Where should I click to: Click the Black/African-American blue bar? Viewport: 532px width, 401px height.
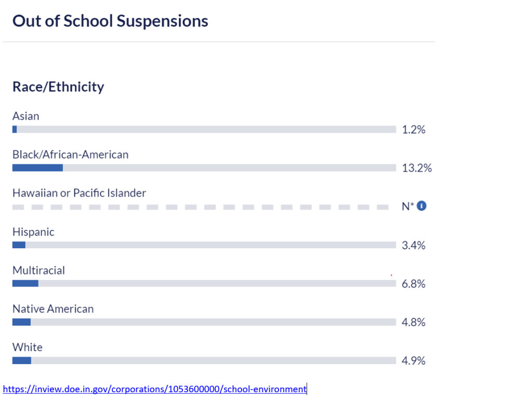(37, 168)
